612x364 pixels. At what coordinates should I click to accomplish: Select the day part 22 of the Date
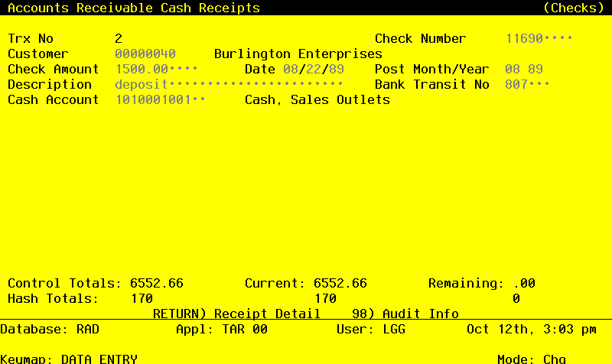pyautogui.click(x=314, y=69)
